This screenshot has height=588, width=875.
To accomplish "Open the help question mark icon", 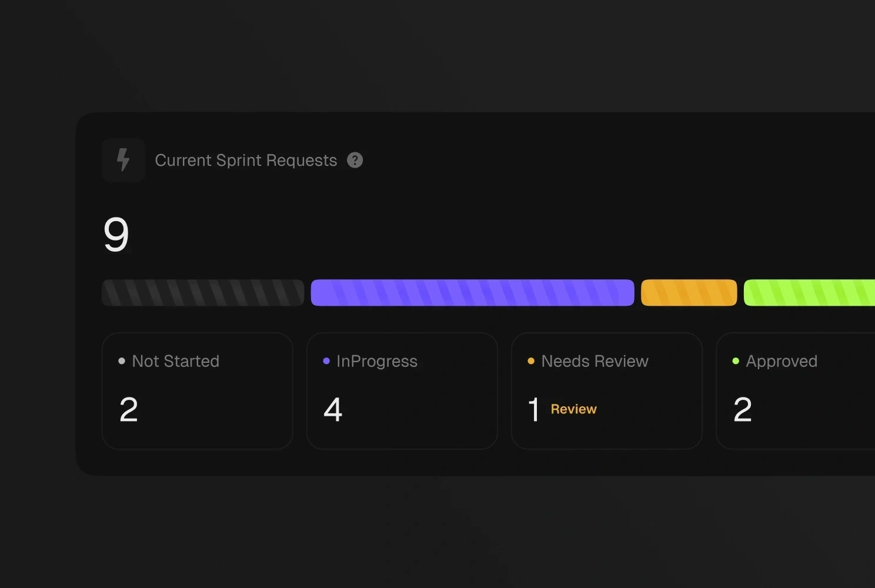I will pos(355,160).
